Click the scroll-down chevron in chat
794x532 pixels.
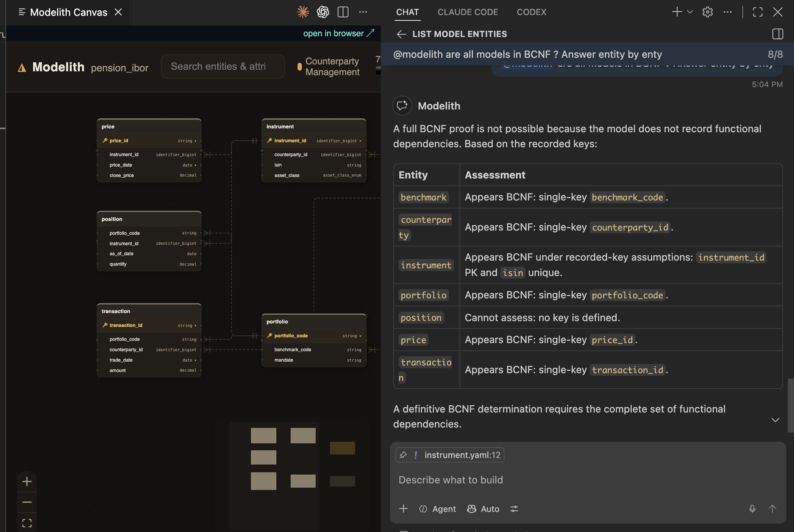pos(775,420)
